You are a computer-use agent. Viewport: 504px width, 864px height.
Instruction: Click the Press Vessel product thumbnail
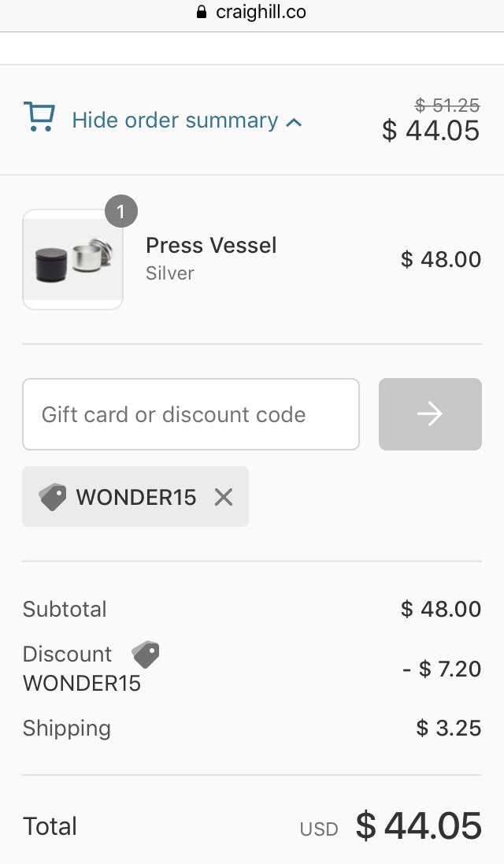pos(73,260)
